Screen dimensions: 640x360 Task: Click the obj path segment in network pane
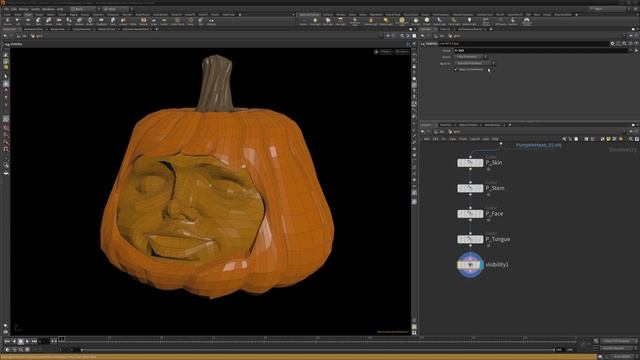point(439,132)
